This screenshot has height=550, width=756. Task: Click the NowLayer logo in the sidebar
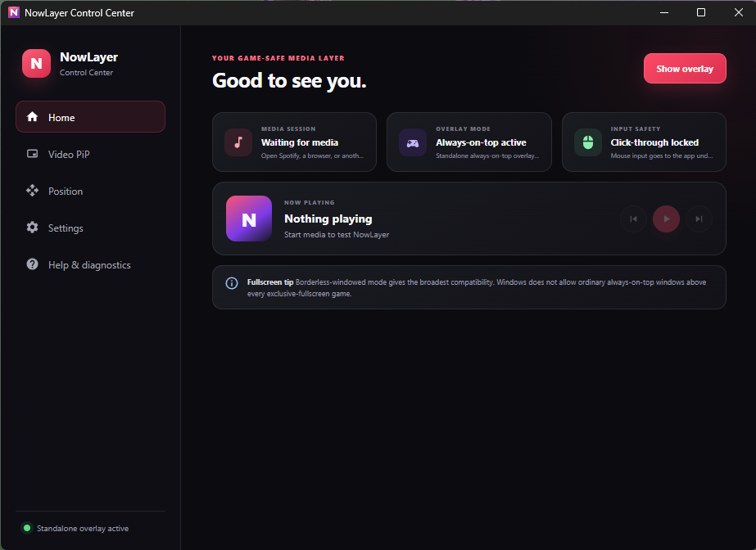pos(36,63)
